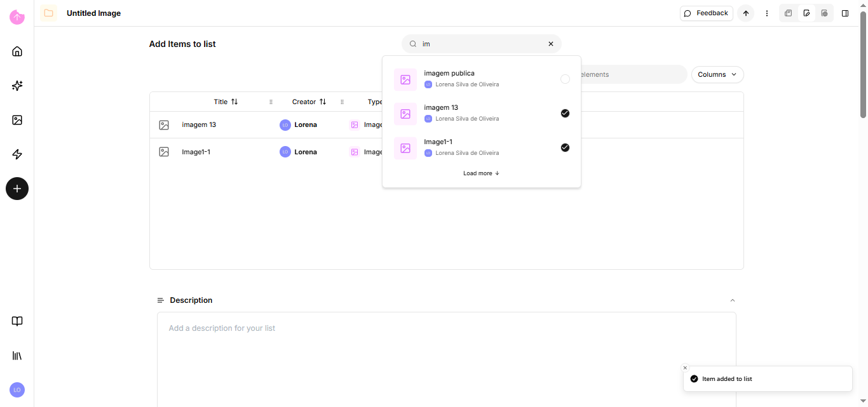Open the open-book icon in sidebar
The image size is (868, 407).
pyautogui.click(x=17, y=321)
